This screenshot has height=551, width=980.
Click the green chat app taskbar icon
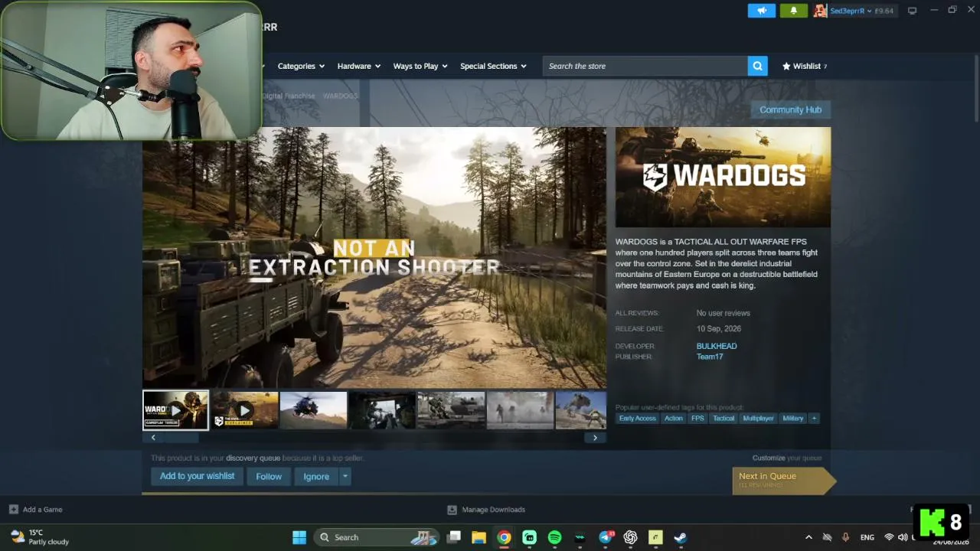click(530, 537)
